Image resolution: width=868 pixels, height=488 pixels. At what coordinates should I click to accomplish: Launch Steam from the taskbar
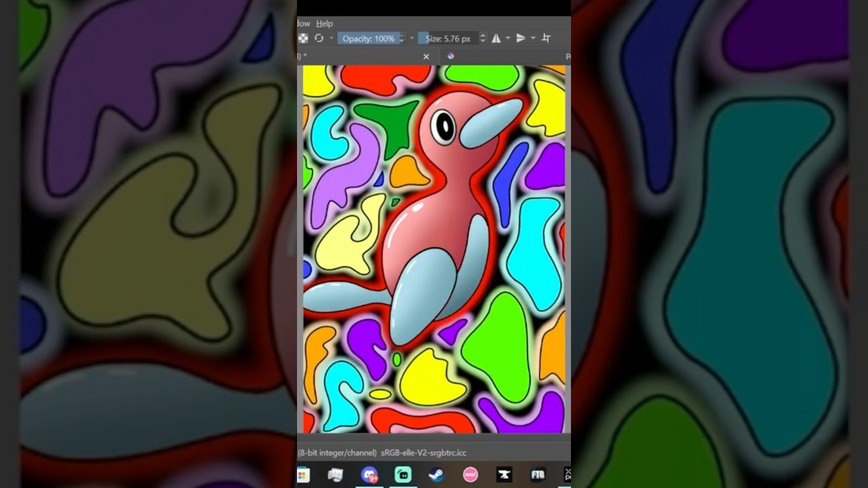437,475
